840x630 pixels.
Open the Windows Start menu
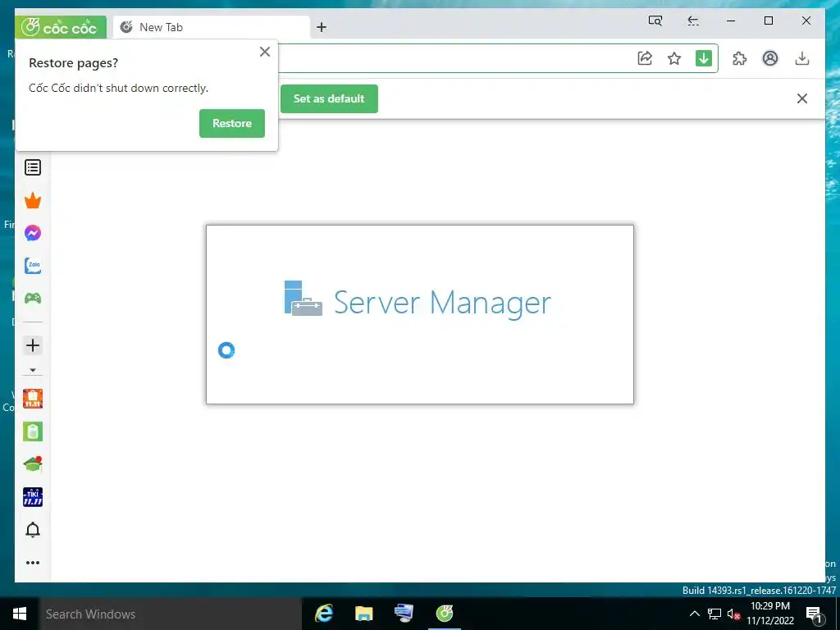pos(20,614)
